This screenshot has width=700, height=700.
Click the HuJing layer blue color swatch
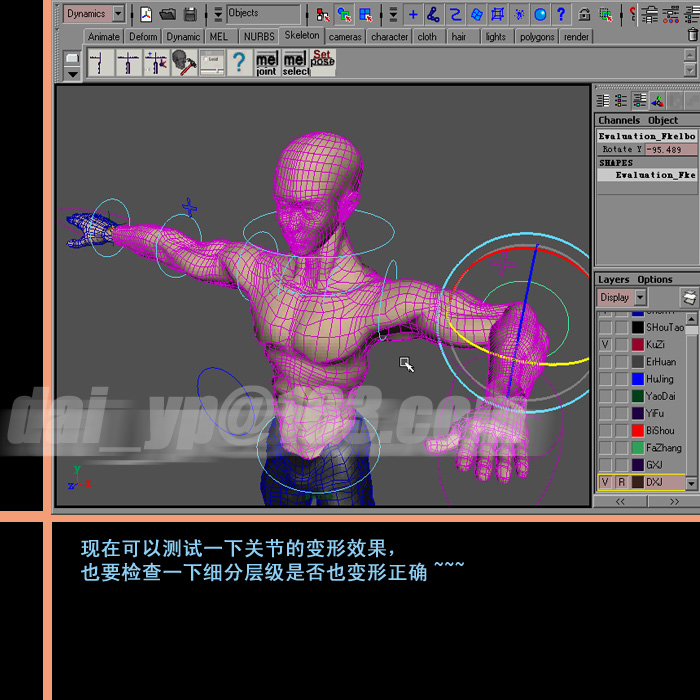point(638,379)
